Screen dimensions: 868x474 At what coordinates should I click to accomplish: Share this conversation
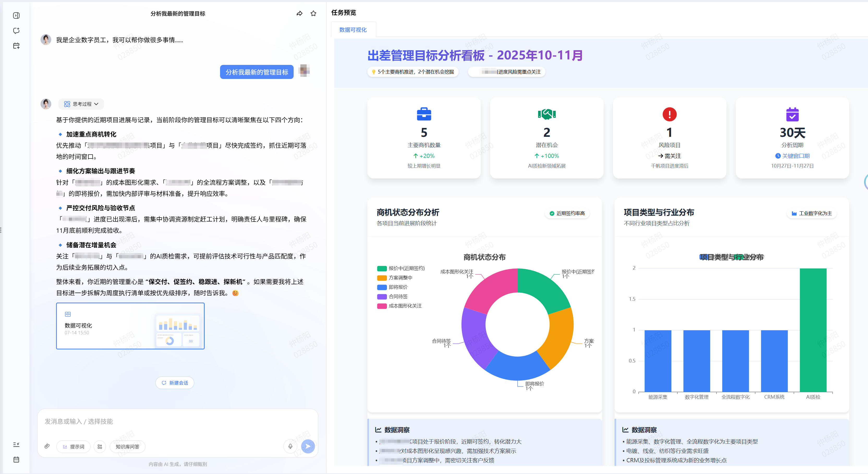(x=299, y=14)
